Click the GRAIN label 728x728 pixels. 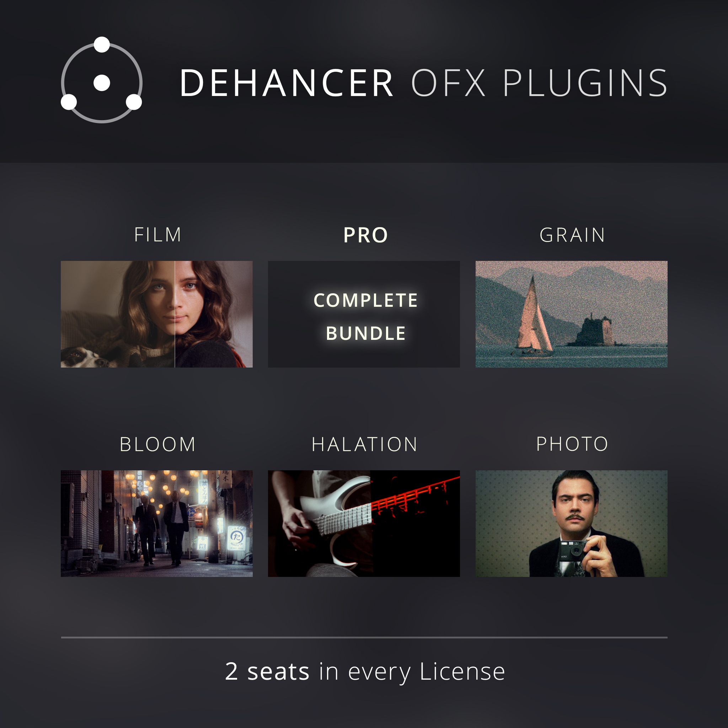pyautogui.click(x=572, y=235)
